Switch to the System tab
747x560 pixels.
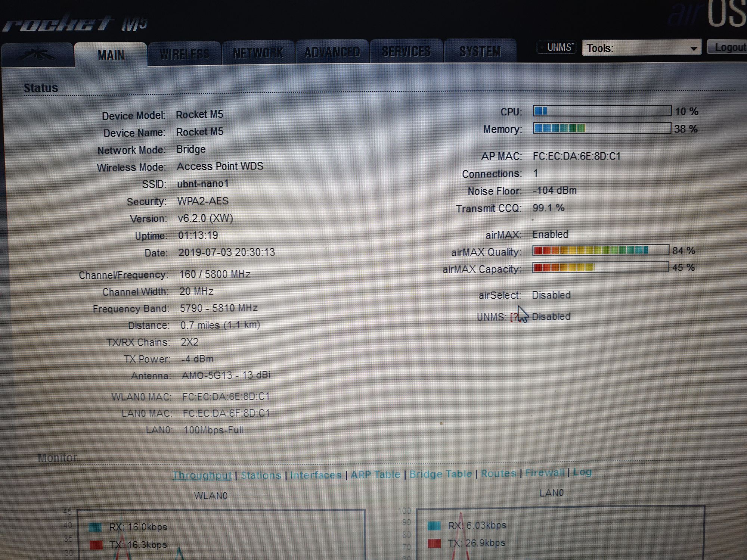pyautogui.click(x=480, y=51)
